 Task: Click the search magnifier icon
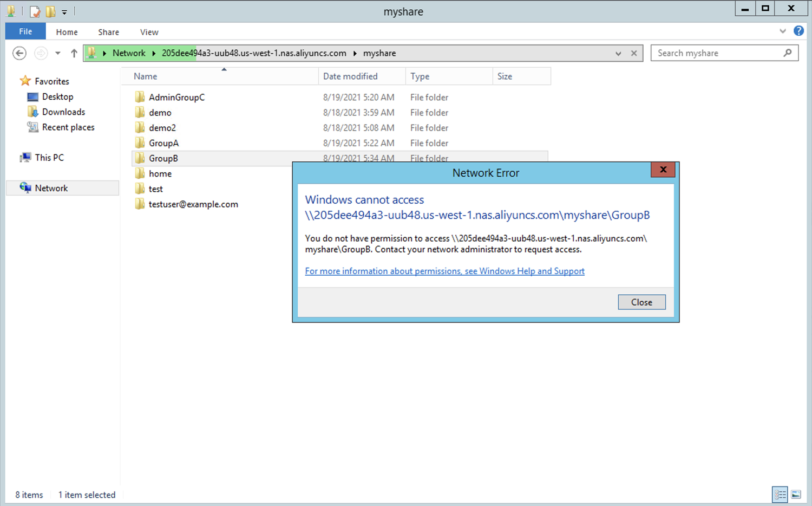coord(788,53)
